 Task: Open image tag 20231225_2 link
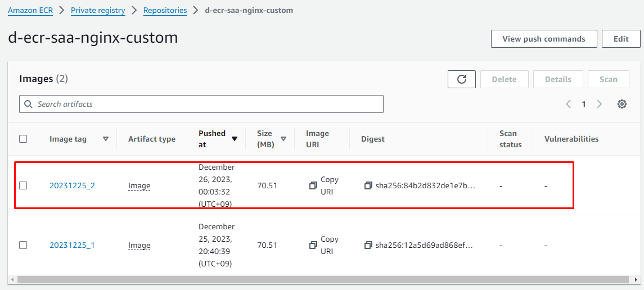72,185
